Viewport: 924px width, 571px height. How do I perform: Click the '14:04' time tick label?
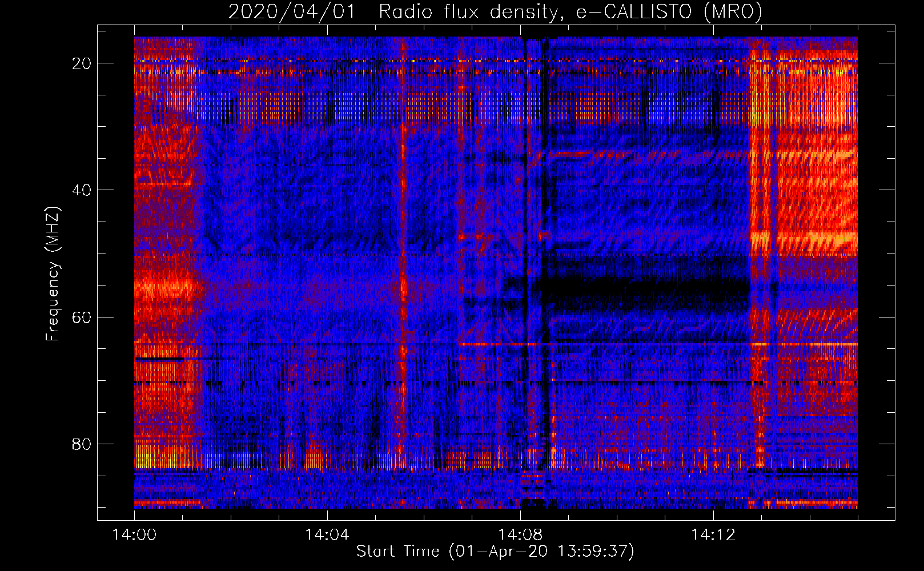[x=327, y=535]
